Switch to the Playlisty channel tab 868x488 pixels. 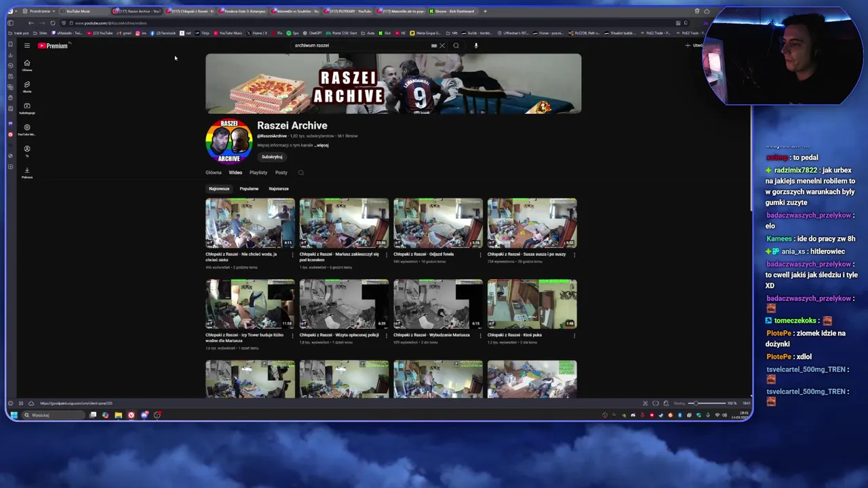click(x=258, y=172)
